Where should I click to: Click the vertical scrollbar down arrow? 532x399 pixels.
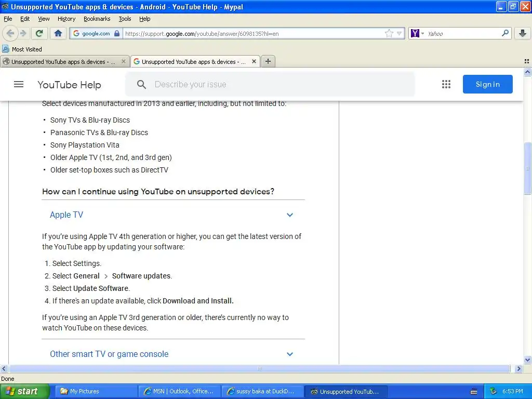527,360
